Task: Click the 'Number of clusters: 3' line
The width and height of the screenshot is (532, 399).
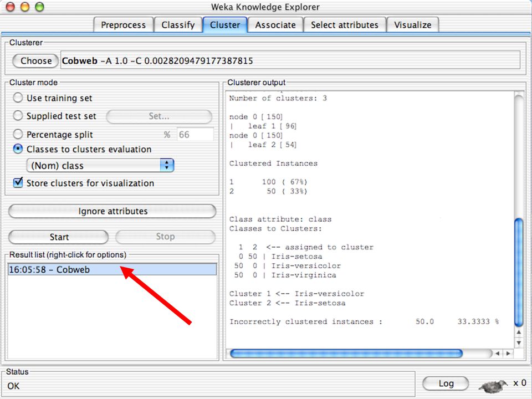Action: click(278, 98)
